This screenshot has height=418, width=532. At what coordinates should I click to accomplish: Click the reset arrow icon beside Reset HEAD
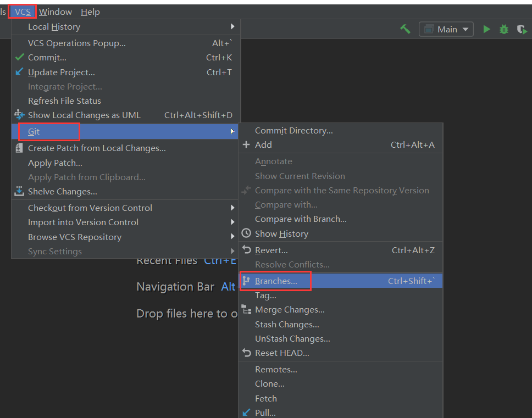[x=247, y=353]
